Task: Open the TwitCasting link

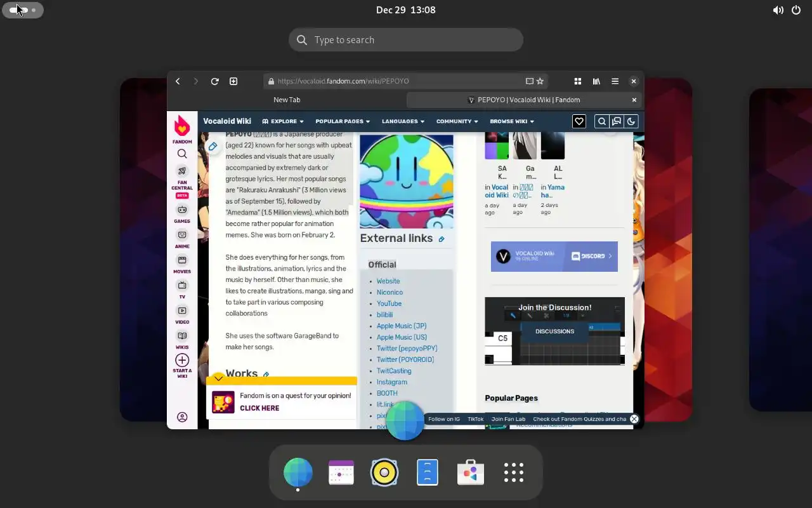Action: coord(394,371)
